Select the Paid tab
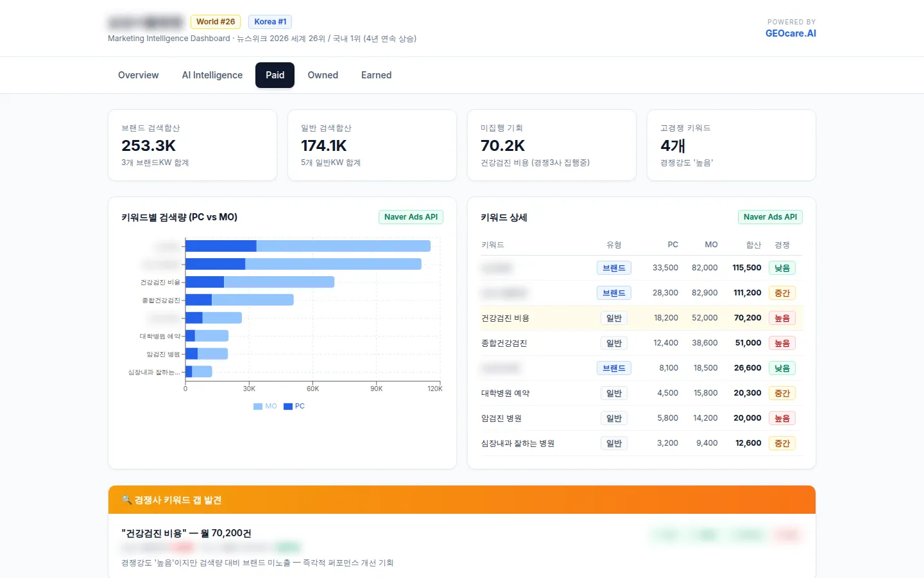The height and width of the screenshot is (578, 924). click(275, 75)
